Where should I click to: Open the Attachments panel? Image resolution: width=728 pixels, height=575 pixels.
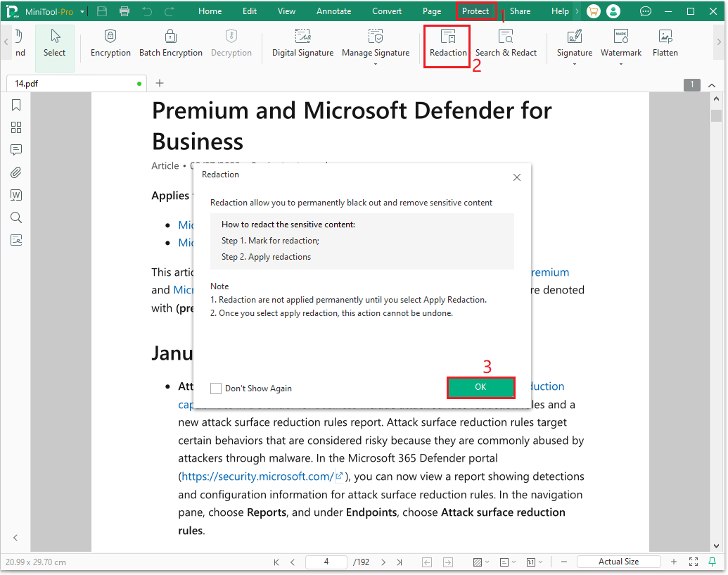[15, 172]
